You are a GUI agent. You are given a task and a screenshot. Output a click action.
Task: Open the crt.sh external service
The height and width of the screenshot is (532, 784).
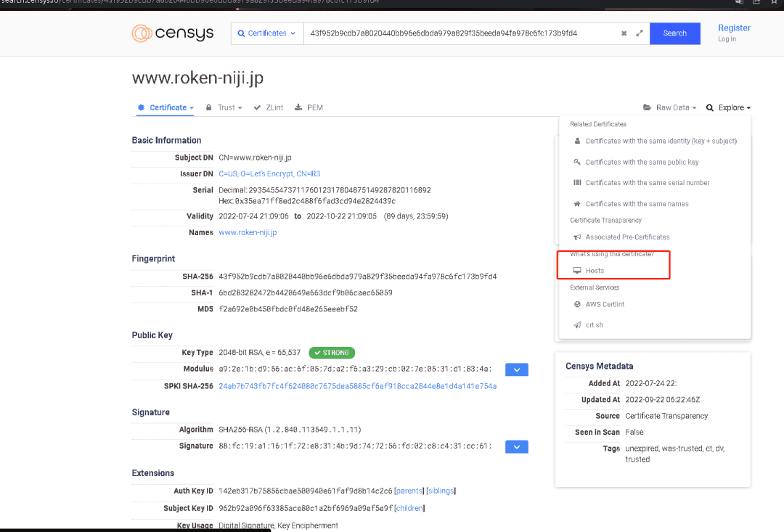(x=588, y=325)
